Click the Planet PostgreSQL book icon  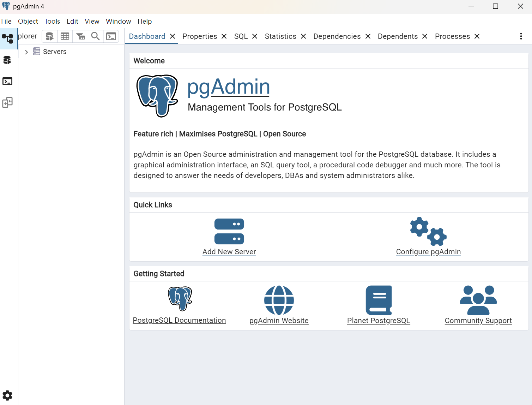379,300
